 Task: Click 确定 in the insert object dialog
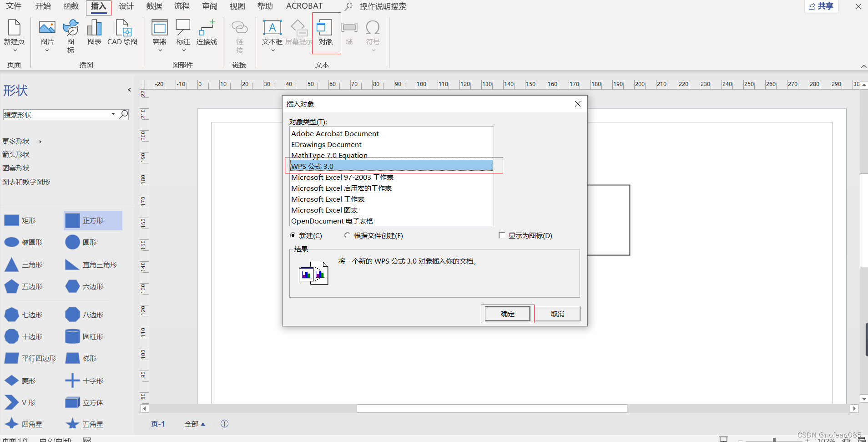point(508,314)
